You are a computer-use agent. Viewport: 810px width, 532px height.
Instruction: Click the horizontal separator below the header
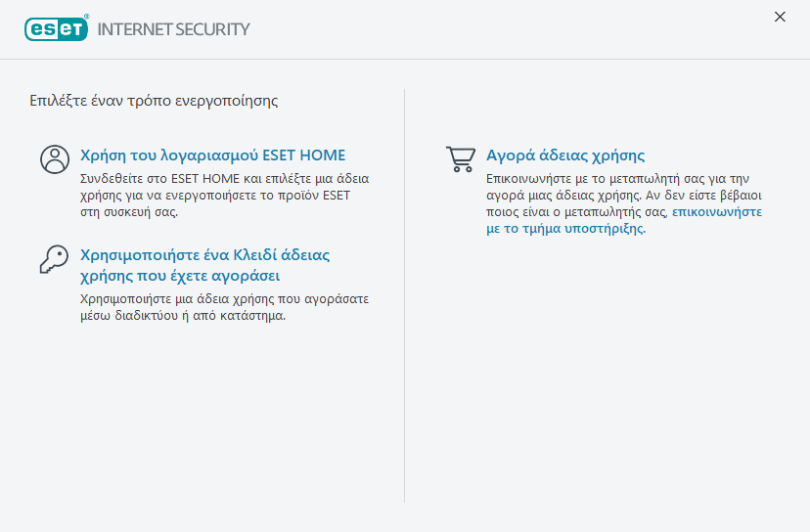(x=405, y=59)
